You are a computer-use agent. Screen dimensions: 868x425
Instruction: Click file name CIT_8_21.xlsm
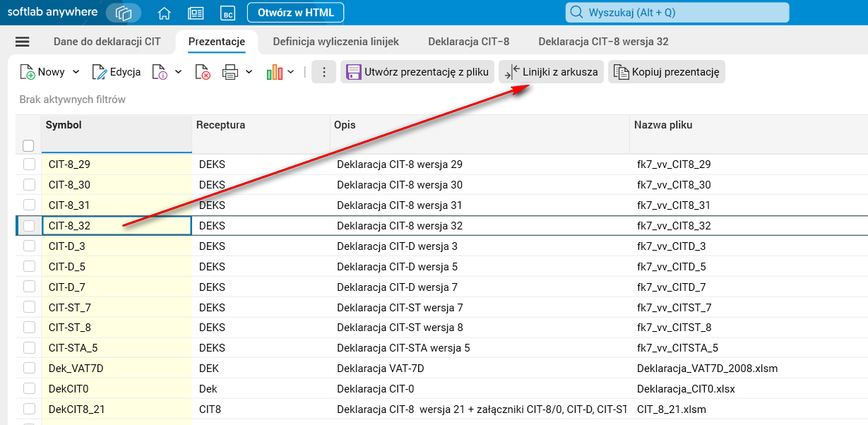pos(672,409)
